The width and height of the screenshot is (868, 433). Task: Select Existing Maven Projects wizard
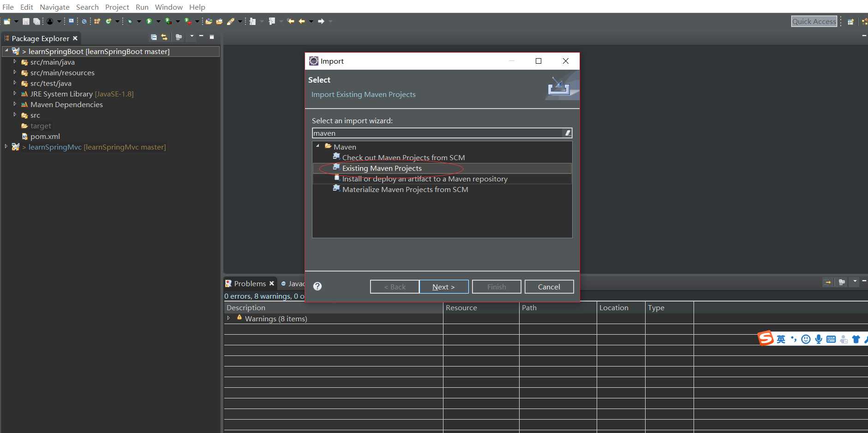pos(442,168)
